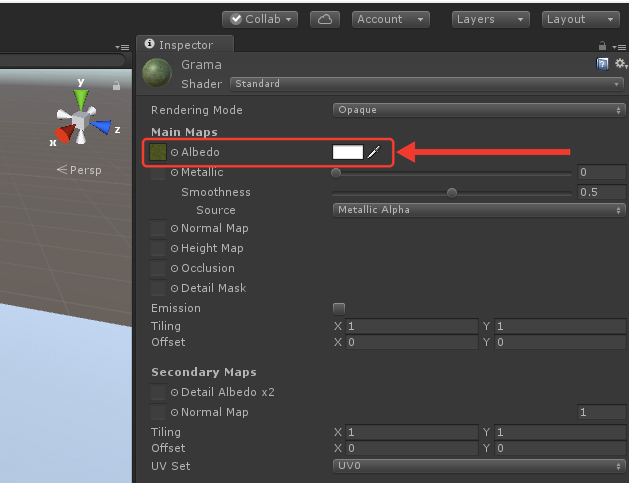The image size is (629, 483).
Task: Open the Inspector gear settings menu
Action: coord(621,63)
